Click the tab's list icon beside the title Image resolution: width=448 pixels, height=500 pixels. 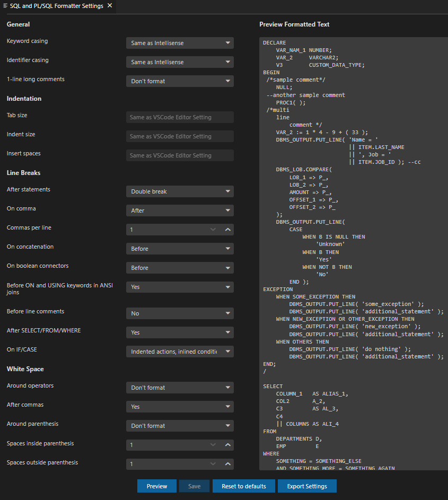[x=5, y=6]
